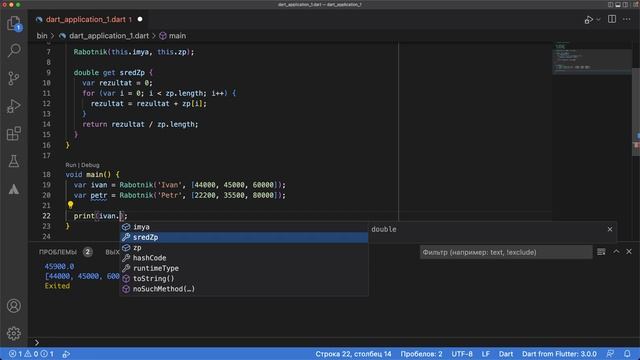
Task: Click the Exited text in console
Action: pyautogui.click(x=57, y=286)
